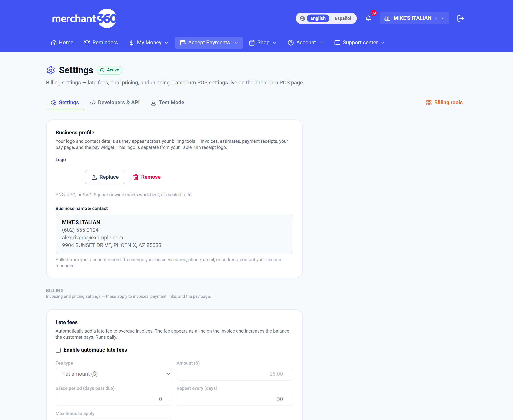Viewport: 519px width, 420px height.
Task: Click the Reminders bell icon
Action: [87, 43]
